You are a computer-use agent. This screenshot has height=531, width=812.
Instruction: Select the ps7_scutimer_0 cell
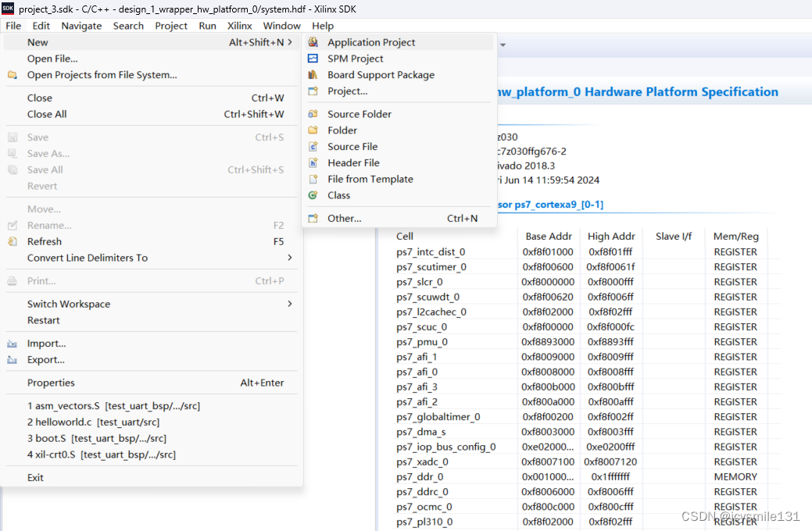click(431, 267)
